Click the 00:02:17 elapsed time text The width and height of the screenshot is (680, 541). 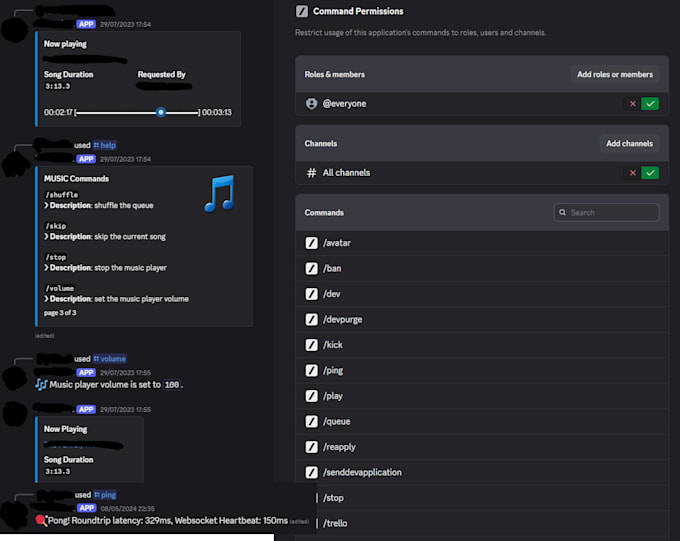tap(58, 112)
